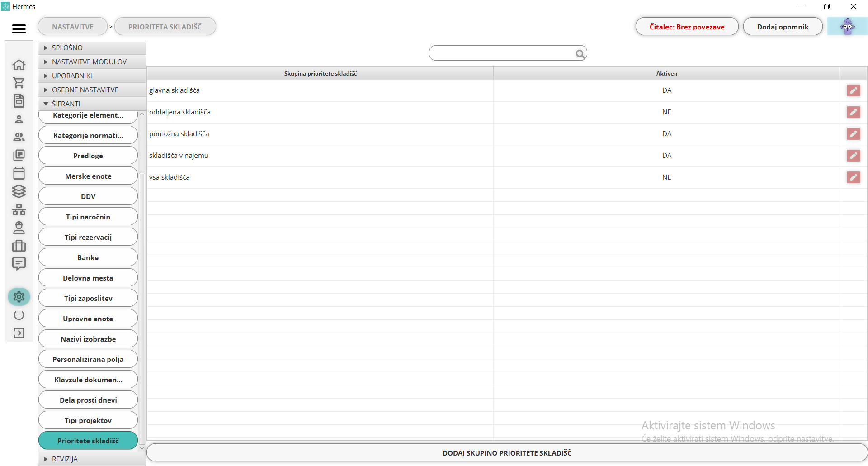The height and width of the screenshot is (466, 868).
Task: Expand the UPORABNIKI section
Action: pos(92,76)
